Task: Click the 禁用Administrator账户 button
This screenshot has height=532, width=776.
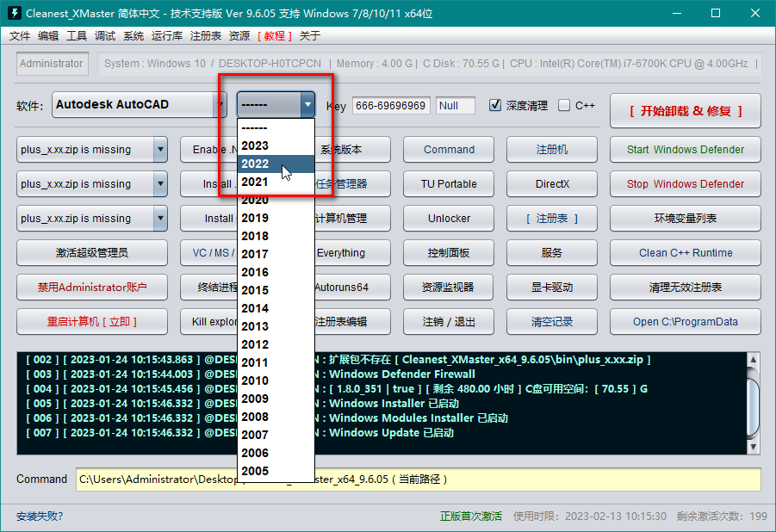Action: click(92, 287)
